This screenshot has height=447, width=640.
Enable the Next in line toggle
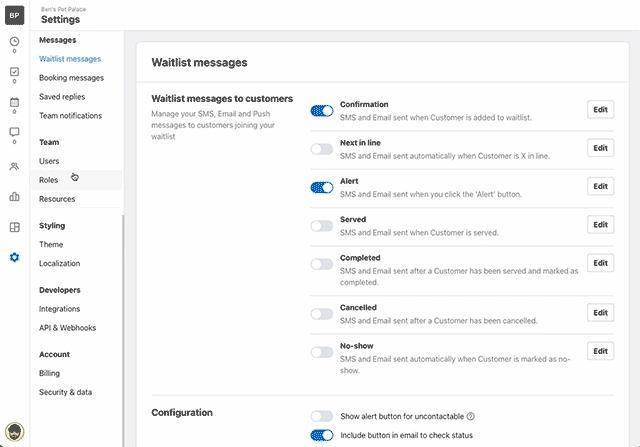point(322,149)
